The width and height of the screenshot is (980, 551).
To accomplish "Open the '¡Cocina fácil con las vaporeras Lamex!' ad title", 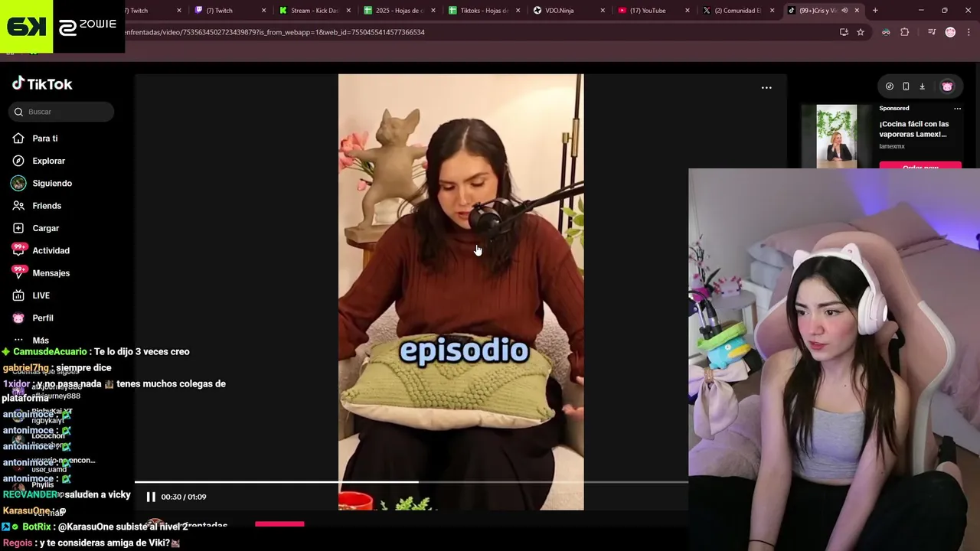I will (x=913, y=129).
